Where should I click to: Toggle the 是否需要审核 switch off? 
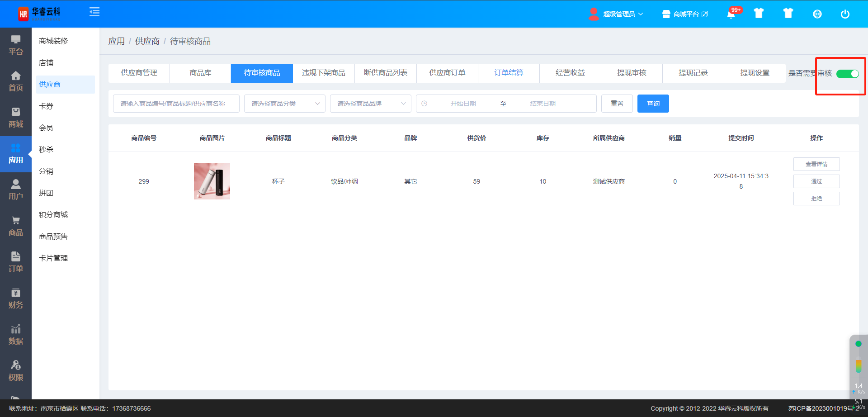pyautogui.click(x=847, y=74)
